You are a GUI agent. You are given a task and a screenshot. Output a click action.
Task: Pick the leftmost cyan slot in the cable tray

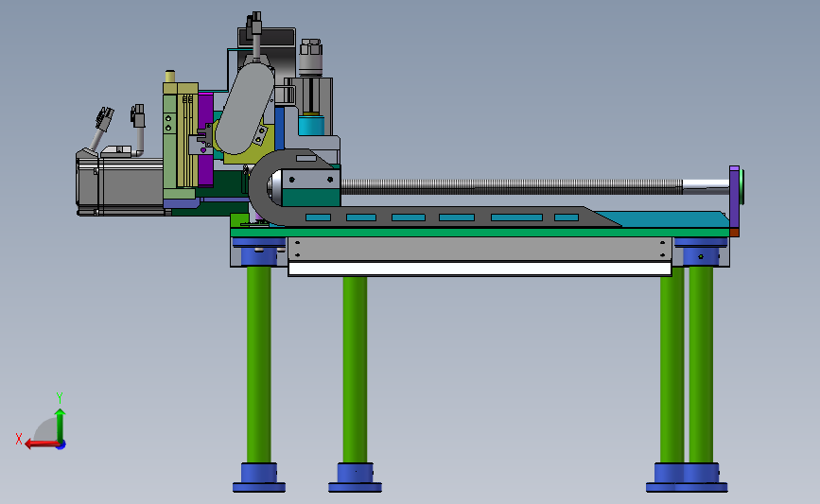tap(318, 217)
